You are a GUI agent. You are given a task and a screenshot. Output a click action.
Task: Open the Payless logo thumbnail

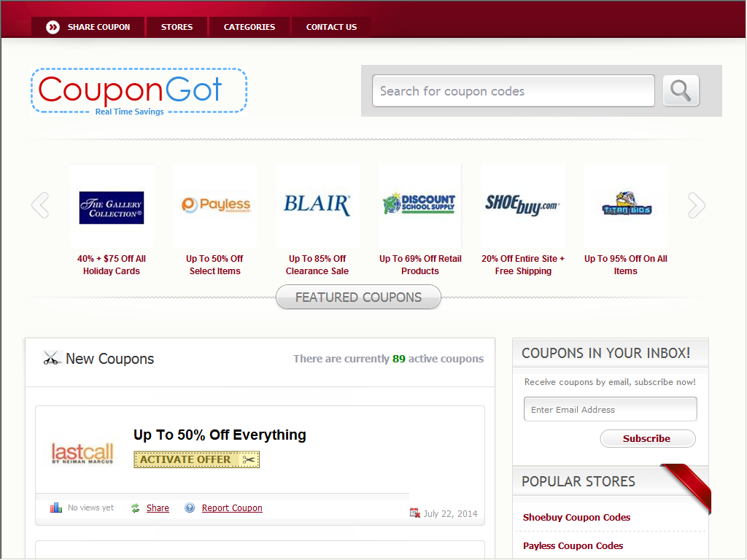pos(216,205)
